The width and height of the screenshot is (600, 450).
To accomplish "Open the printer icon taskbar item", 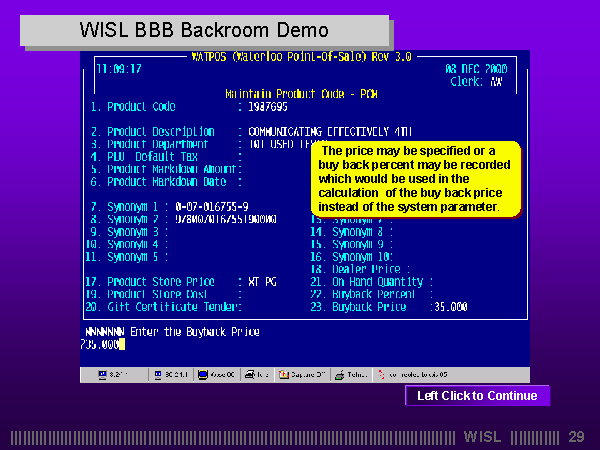I will click(257, 375).
